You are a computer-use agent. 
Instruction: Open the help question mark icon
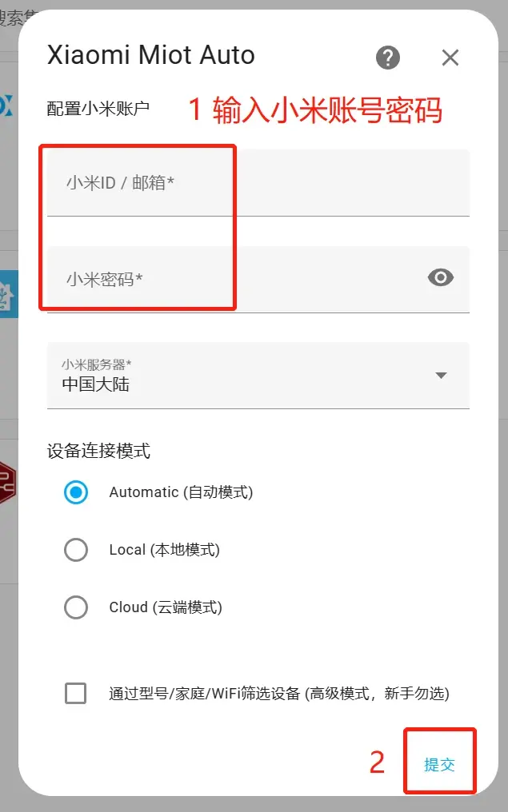coord(388,58)
